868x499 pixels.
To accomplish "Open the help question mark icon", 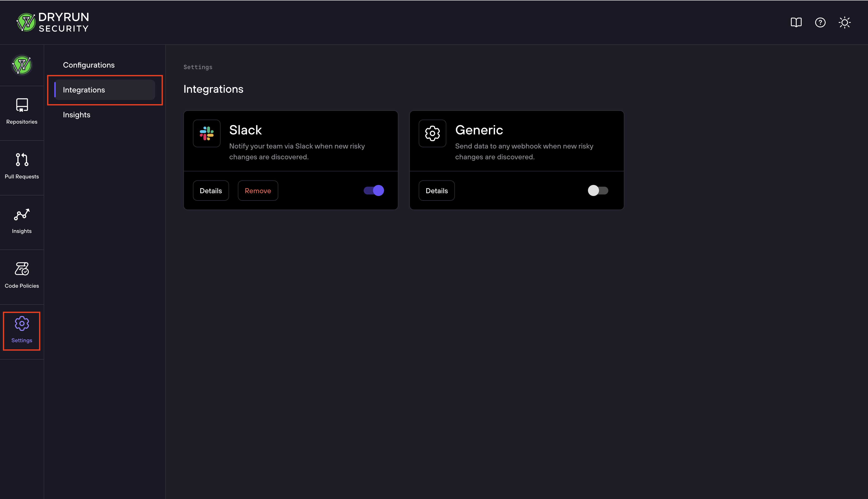I will coord(820,22).
